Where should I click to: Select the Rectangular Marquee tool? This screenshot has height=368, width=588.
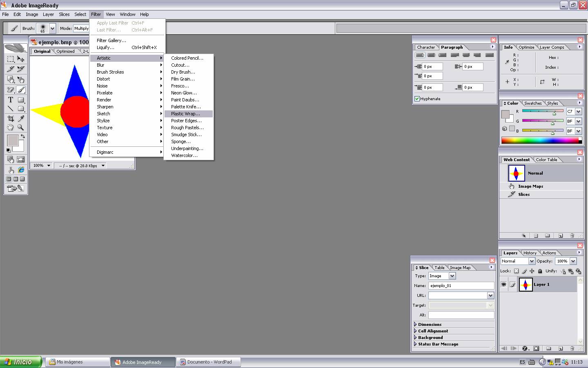pos(11,59)
